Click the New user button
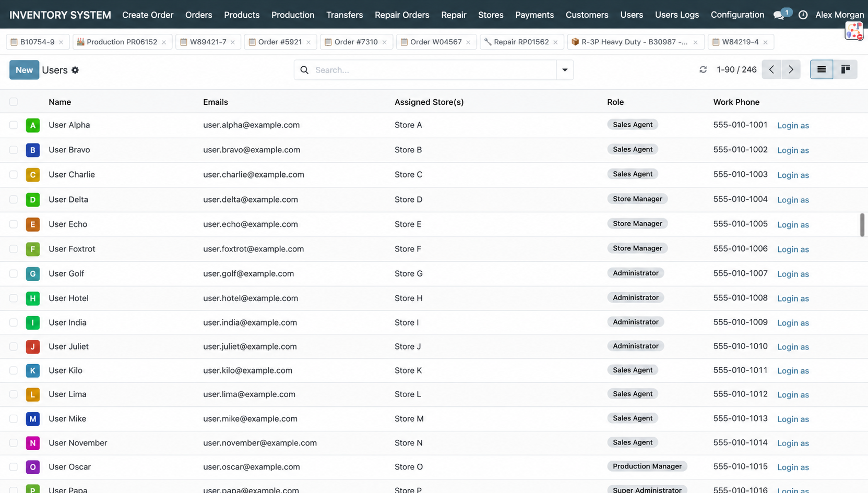Image resolution: width=868 pixels, height=493 pixels. pyautogui.click(x=24, y=70)
